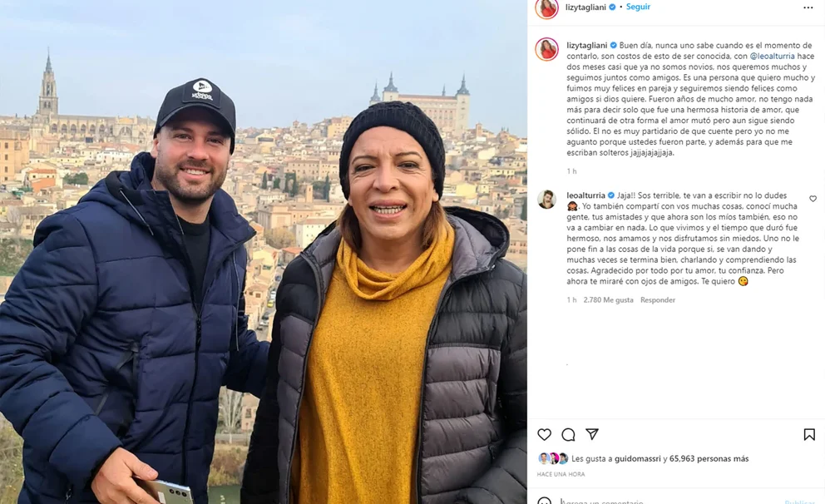Screen dimensions: 825x504
Task: Click the verified badge next to lizytagliani header
Action: [612, 7]
